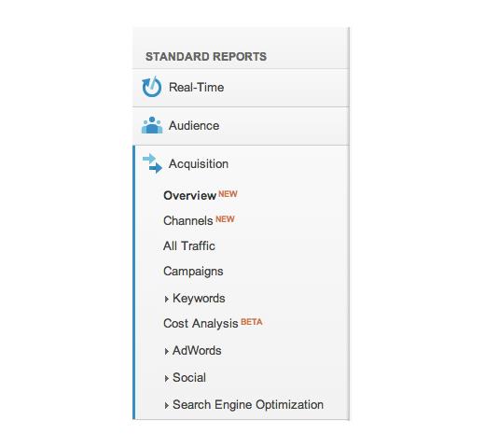
Task: Select the Social label
Action: click(189, 378)
